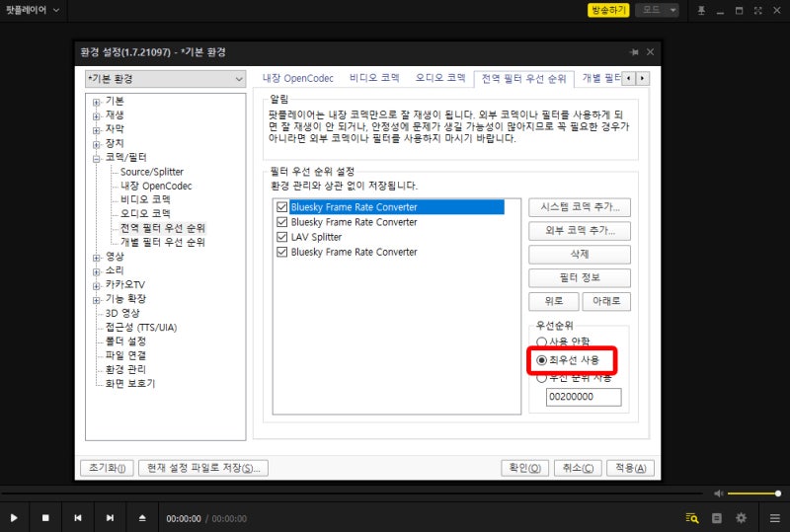Toggle always-on-top pin in title bar
The image size is (790, 532).
coord(701,10)
